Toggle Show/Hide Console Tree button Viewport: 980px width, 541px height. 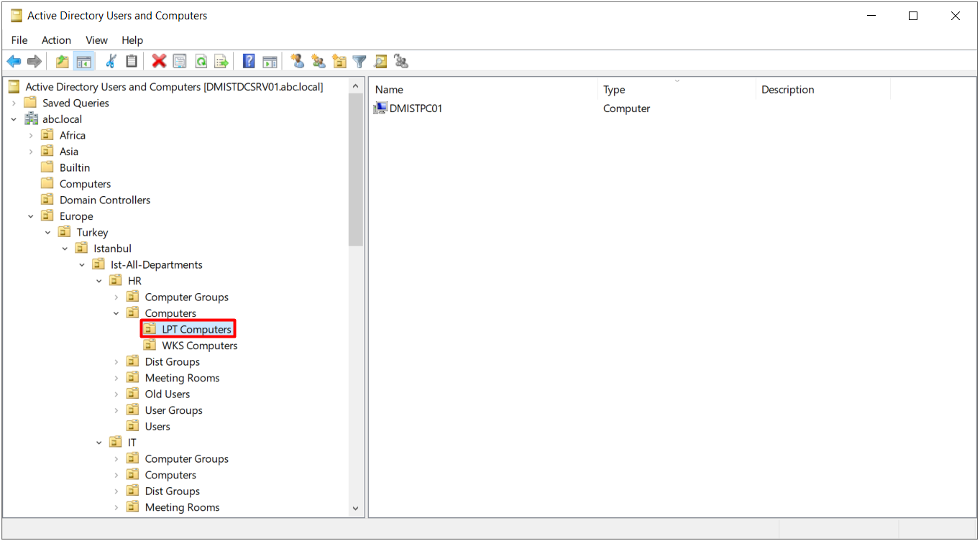(84, 62)
